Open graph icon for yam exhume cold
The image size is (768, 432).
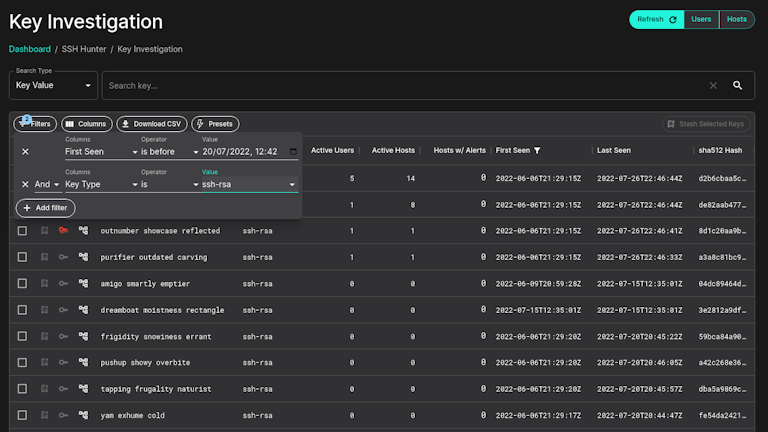click(x=84, y=415)
